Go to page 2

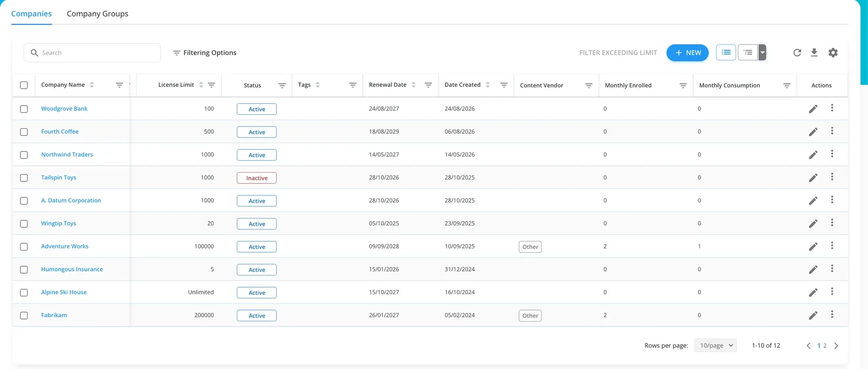pos(825,345)
